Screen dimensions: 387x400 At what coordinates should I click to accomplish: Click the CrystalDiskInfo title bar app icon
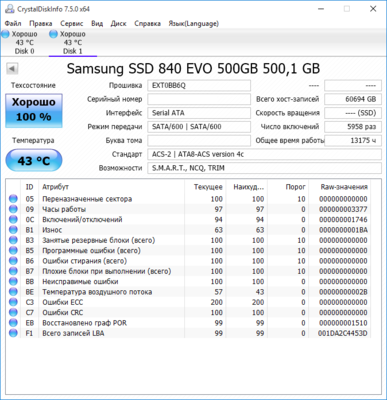(x=10, y=9)
